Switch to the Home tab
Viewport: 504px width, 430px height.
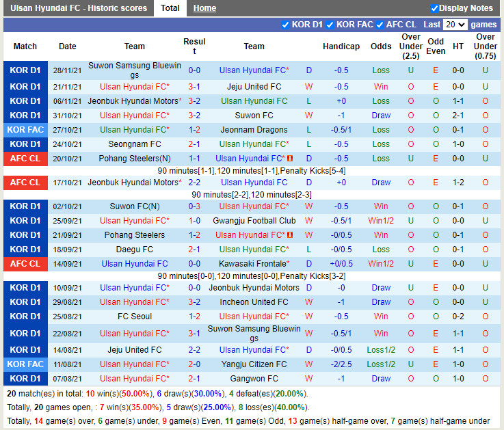click(204, 8)
